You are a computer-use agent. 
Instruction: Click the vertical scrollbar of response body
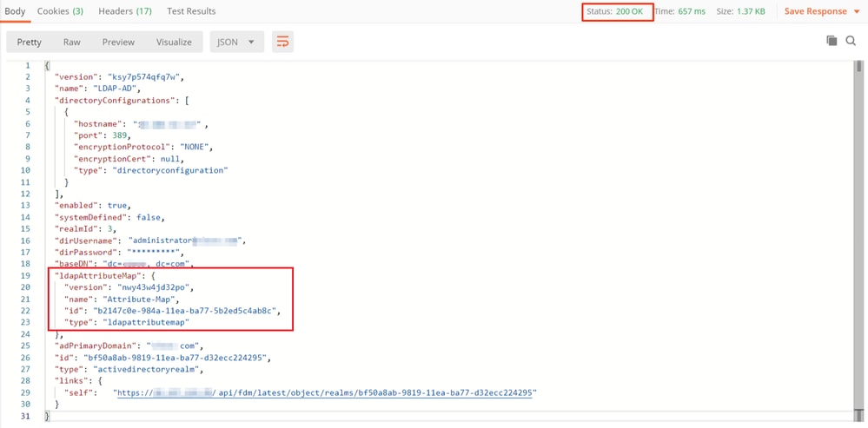858,238
